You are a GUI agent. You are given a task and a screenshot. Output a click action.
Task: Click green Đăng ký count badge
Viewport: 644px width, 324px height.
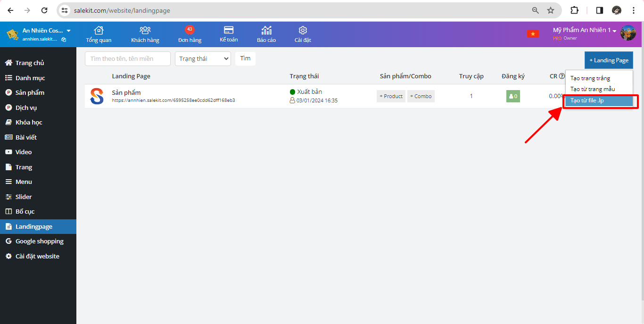(x=513, y=96)
